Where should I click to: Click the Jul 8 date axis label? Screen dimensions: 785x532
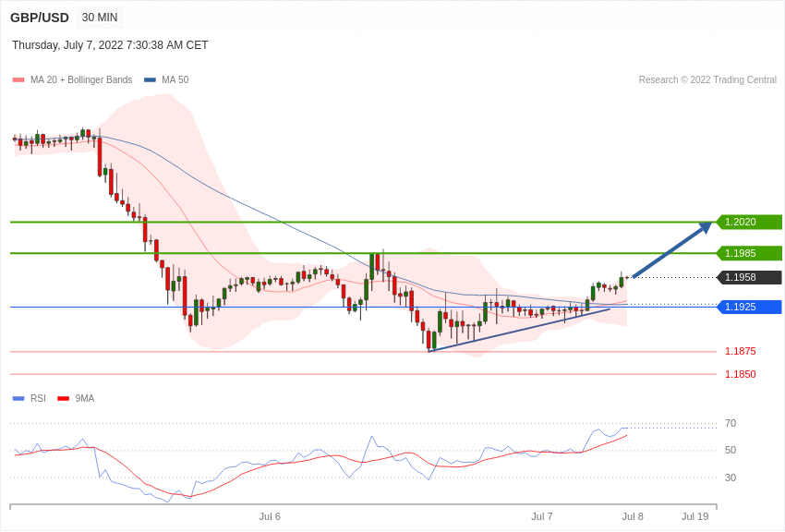click(x=633, y=516)
